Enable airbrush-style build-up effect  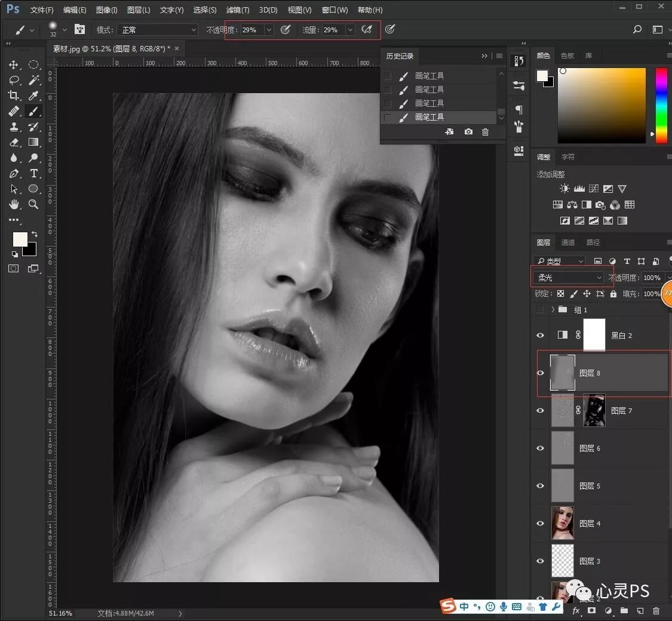pyautogui.click(x=366, y=29)
